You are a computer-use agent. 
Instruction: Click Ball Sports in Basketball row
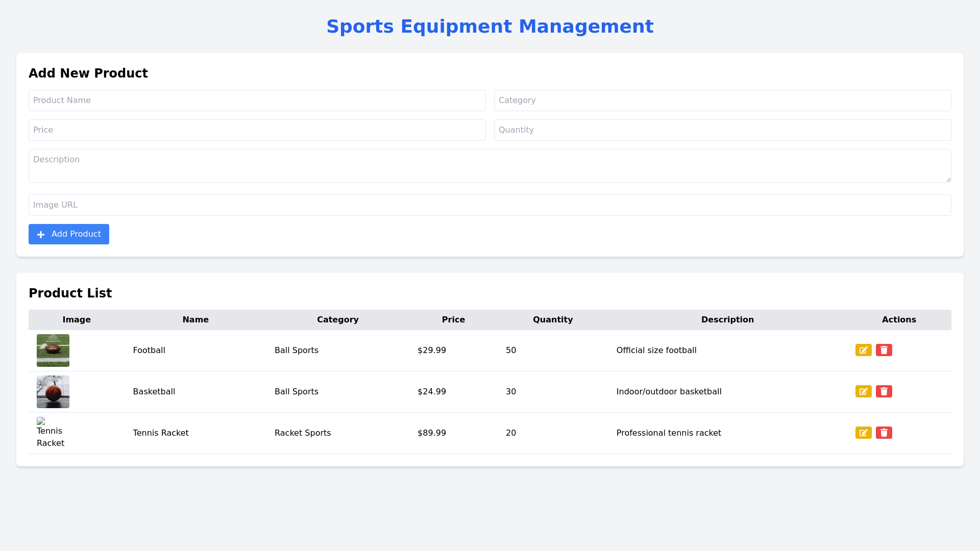(297, 392)
